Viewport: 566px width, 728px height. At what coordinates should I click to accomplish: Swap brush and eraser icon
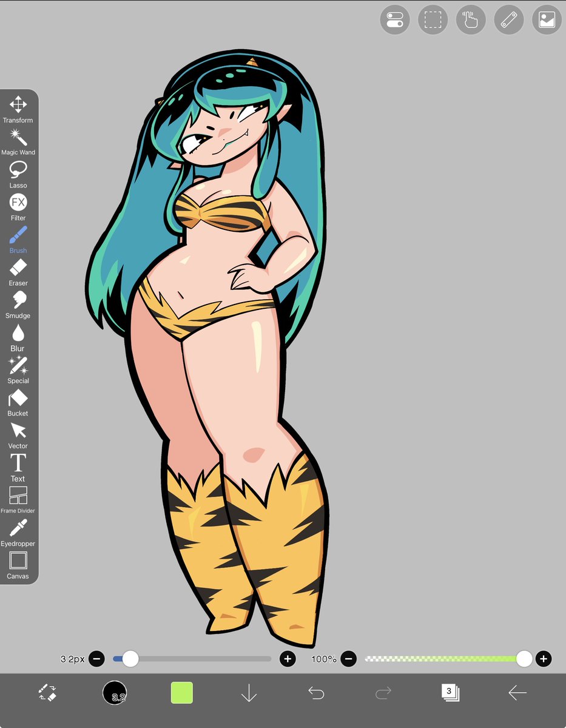point(47,692)
